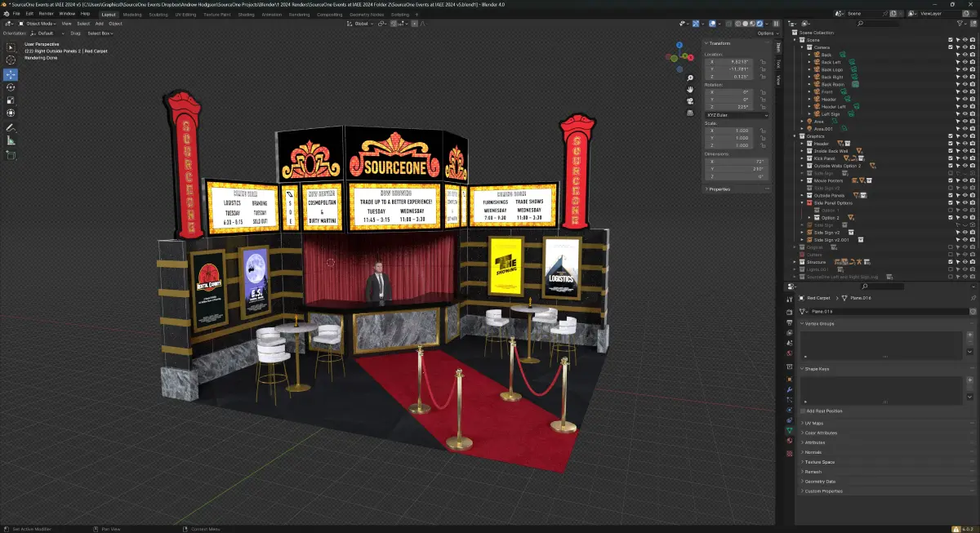The width and height of the screenshot is (980, 533).
Task: Open the viewport Options popover
Action: [x=767, y=33]
